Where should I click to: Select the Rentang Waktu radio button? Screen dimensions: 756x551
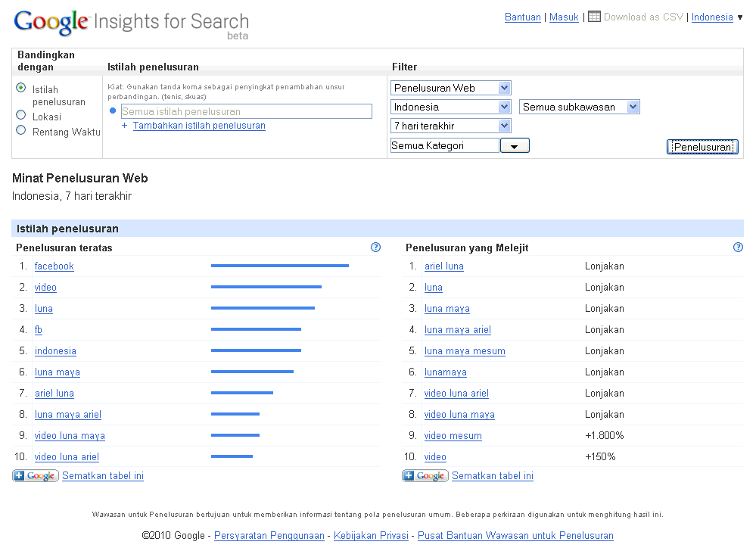pyautogui.click(x=20, y=130)
